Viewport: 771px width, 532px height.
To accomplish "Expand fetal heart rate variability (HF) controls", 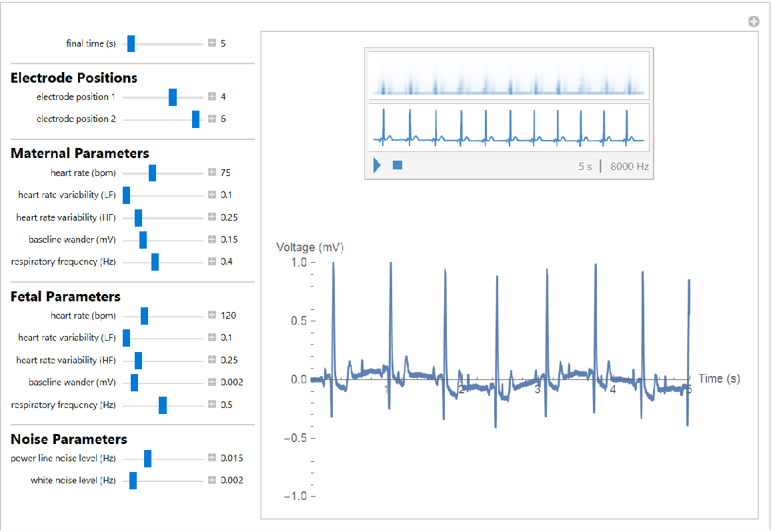I will pyautogui.click(x=212, y=360).
